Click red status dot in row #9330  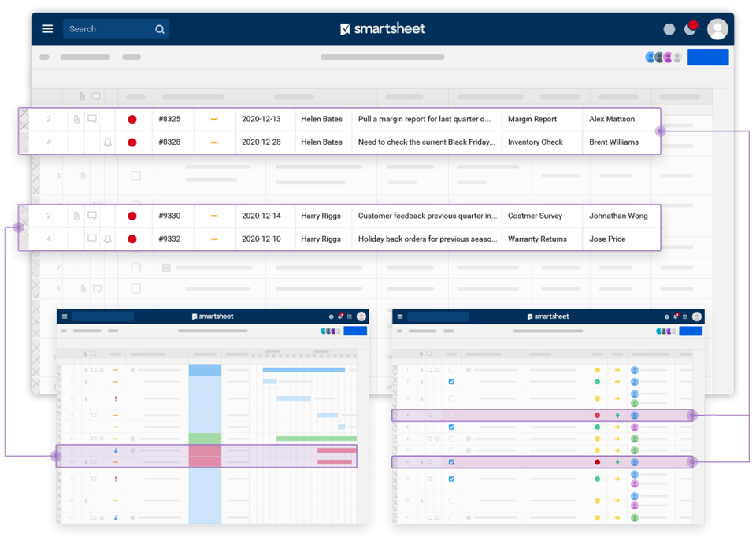coord(132,216)
